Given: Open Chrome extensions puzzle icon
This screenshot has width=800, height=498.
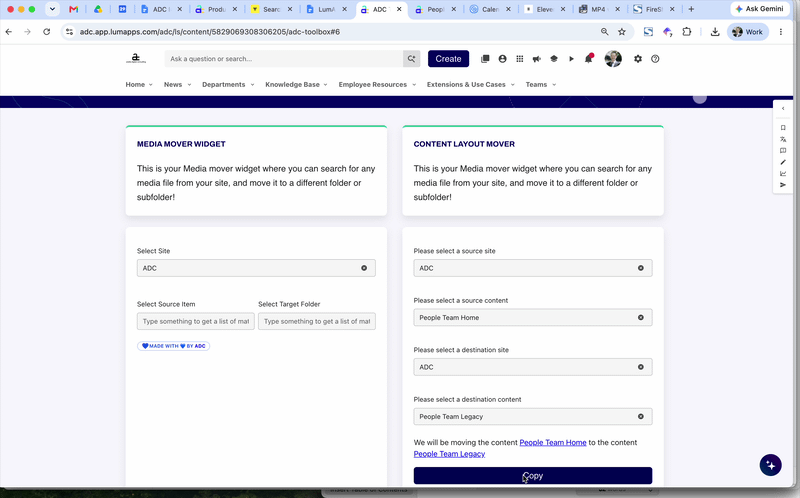Looking at the screenshot, I should click(687, 32).
